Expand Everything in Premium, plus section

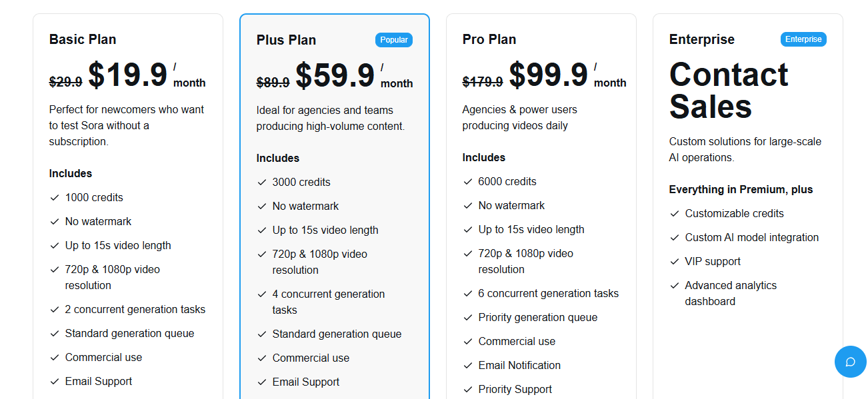pyautogui.click(x=741, y=189)
